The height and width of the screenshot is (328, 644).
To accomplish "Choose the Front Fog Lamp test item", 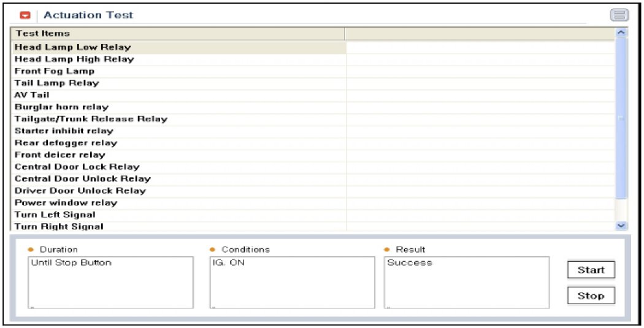I will [x=55, y=71].
